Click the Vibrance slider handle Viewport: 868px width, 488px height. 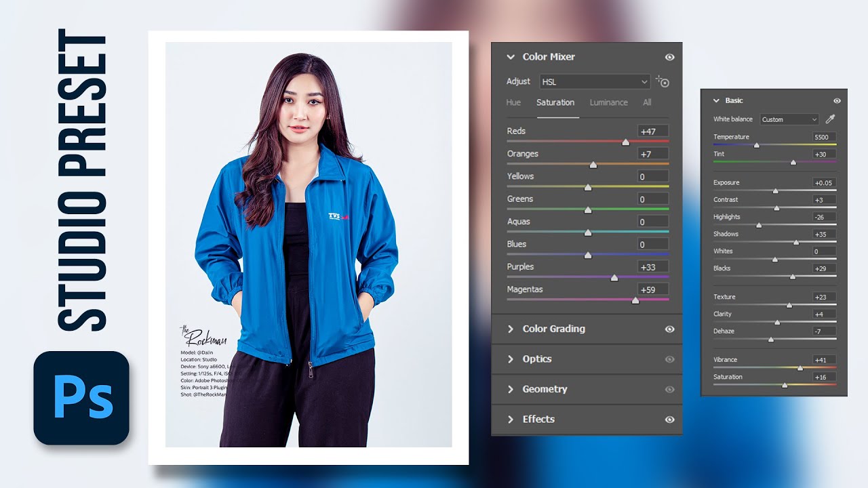pos(800,368)
